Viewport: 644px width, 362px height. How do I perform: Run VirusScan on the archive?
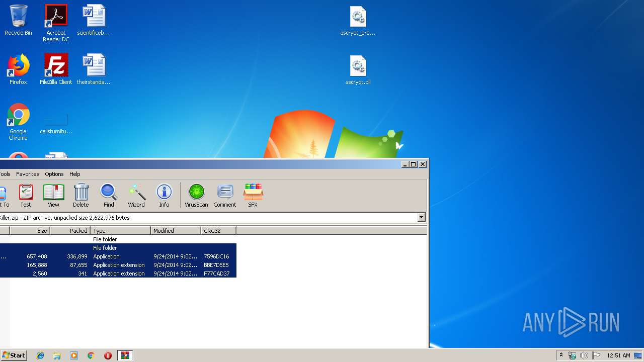(x=196, y=196)
